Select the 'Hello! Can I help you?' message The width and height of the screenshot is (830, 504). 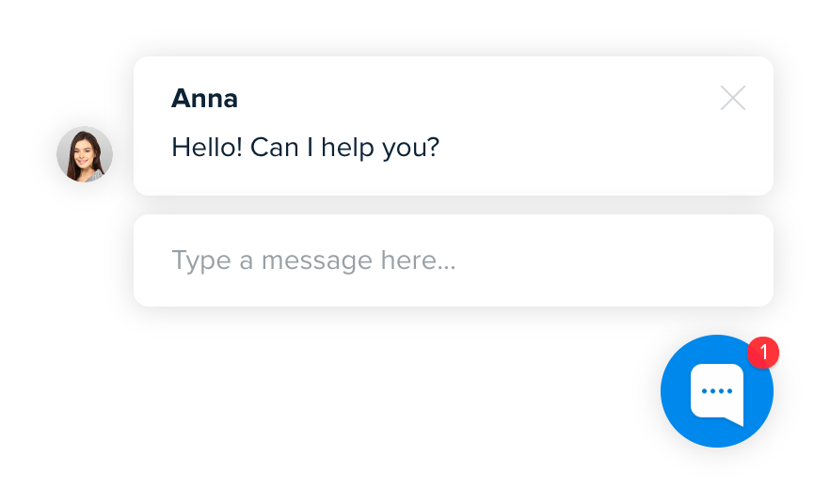pos(305,148)
